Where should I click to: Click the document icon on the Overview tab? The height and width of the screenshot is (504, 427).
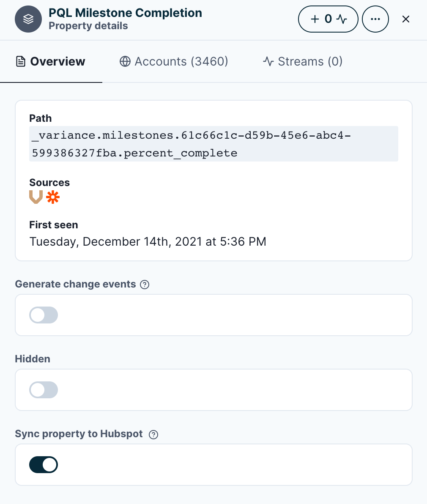tap(21, 62)
